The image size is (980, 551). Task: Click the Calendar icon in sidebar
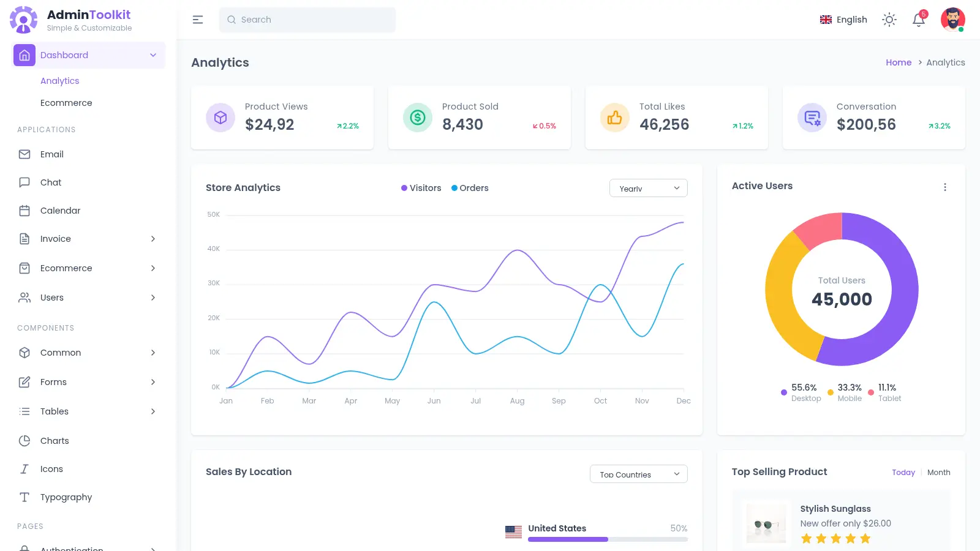[24, 211]
